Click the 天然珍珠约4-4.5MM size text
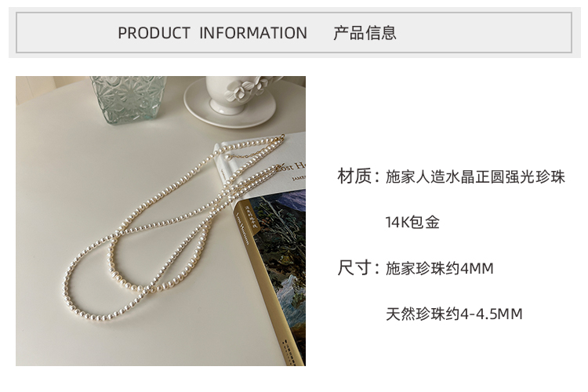 (x=454, y=314)
